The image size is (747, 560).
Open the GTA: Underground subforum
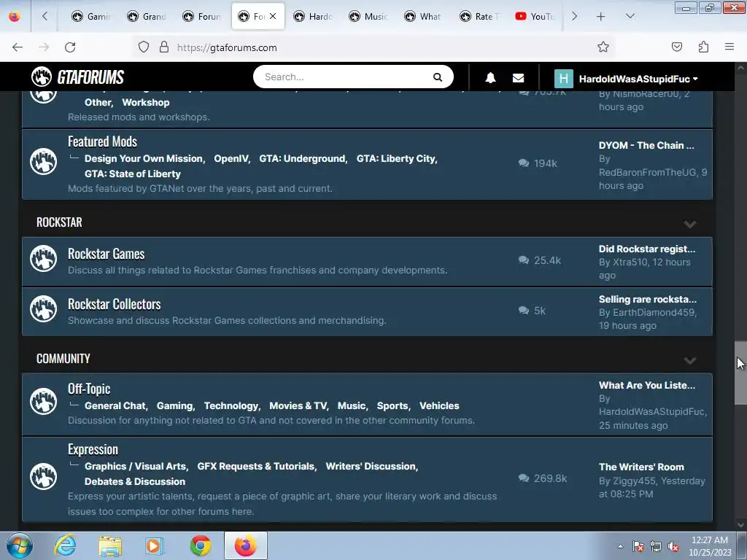[303, 158]
